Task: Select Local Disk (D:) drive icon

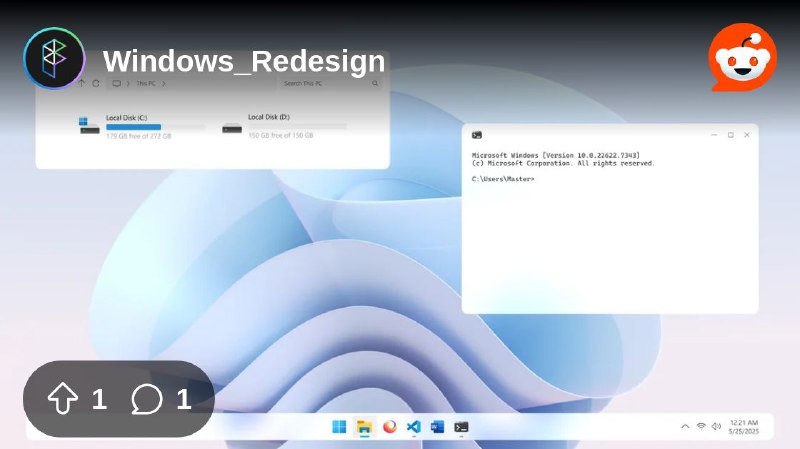Action: [232, 129]
